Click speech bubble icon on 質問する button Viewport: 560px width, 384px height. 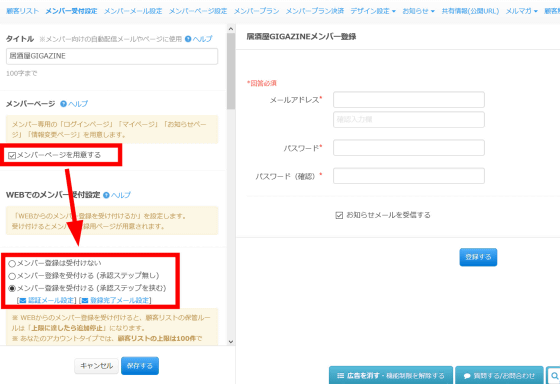pos(467,376)
